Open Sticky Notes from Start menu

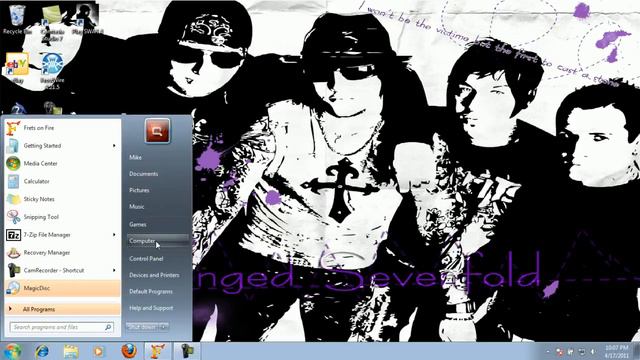click(x=62, y=199)
